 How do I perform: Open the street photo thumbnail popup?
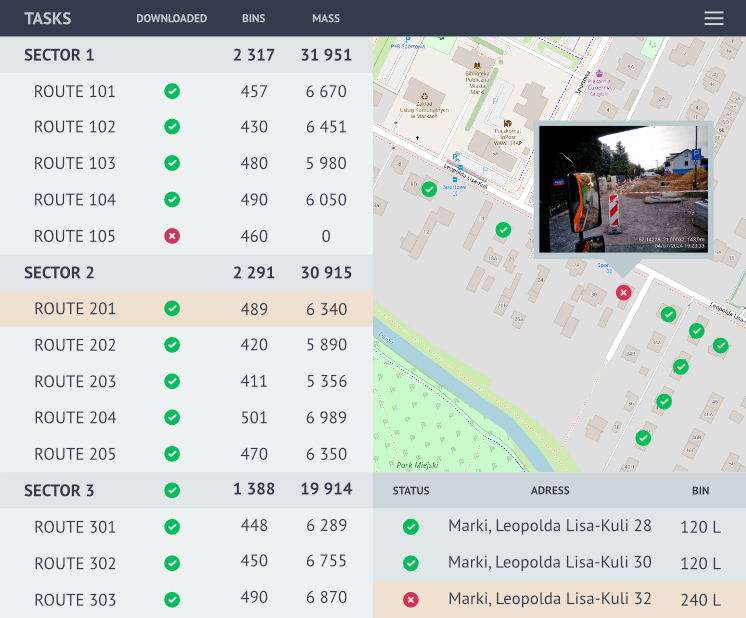pos(623,190)
